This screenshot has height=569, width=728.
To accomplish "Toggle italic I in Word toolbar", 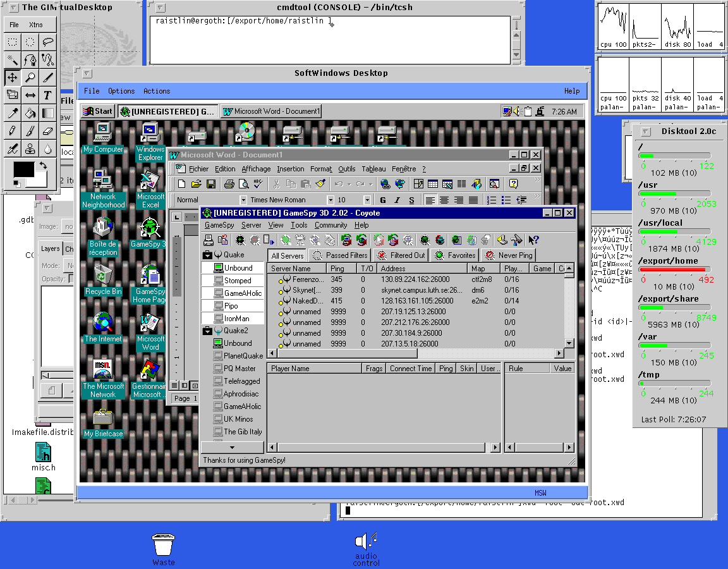I will [397, 200].
